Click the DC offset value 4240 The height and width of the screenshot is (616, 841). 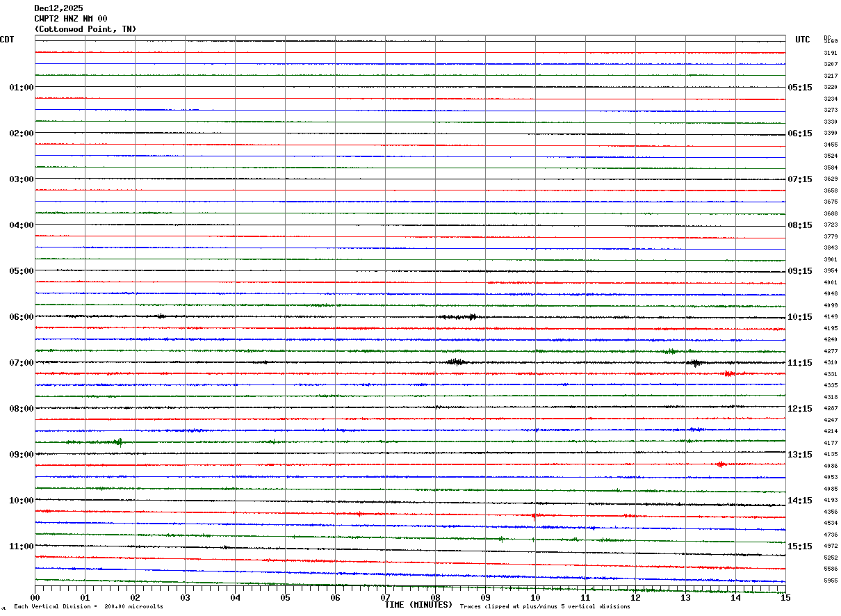click(x=831, y=339)
